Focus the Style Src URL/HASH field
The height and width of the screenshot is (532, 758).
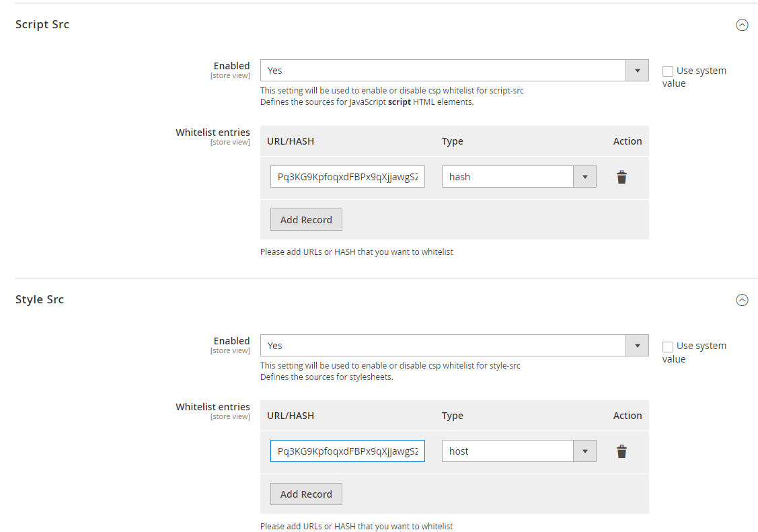point(347,451)
